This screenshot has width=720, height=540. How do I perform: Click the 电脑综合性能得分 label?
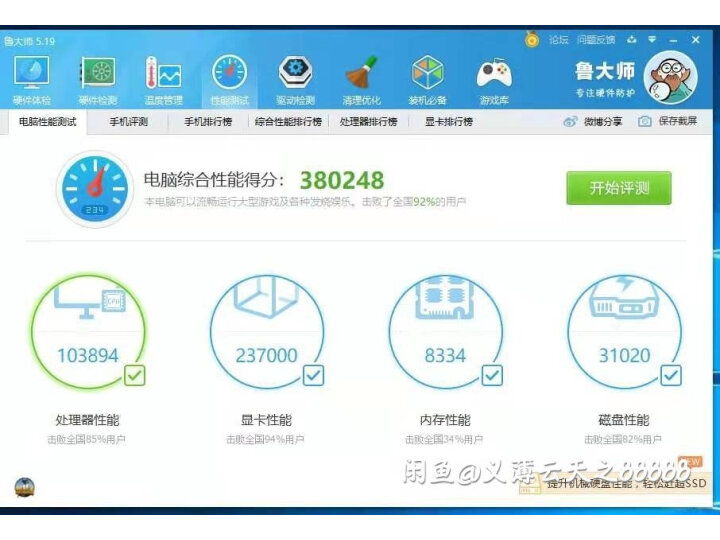click(214, 180)
